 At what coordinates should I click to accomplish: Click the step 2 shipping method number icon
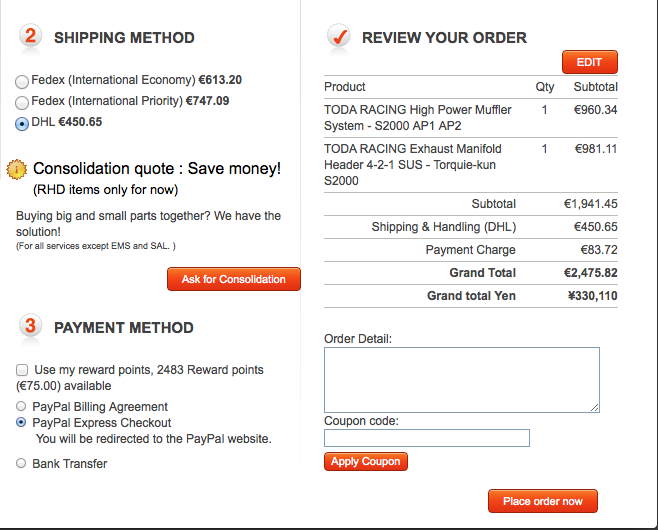click(30, 37)
